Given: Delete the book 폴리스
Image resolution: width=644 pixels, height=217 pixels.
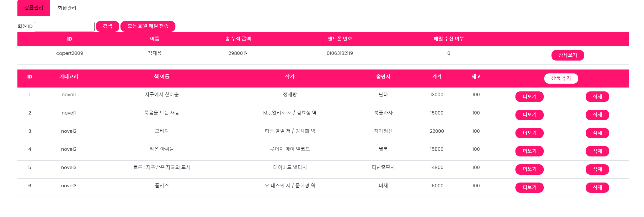Looking at the screenshot, I should pos(597,187).
